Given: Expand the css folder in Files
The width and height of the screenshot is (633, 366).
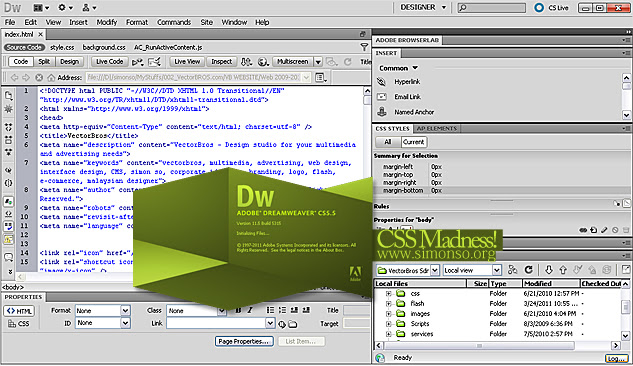Looking at the screenshot, I should [388, 293].
